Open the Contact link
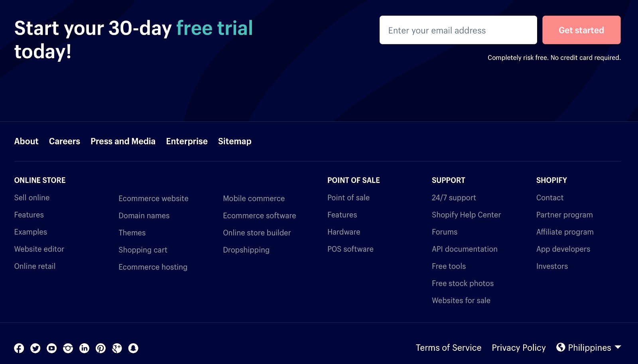This screenshot has height=364, width=638. click(x=550, y=198)
